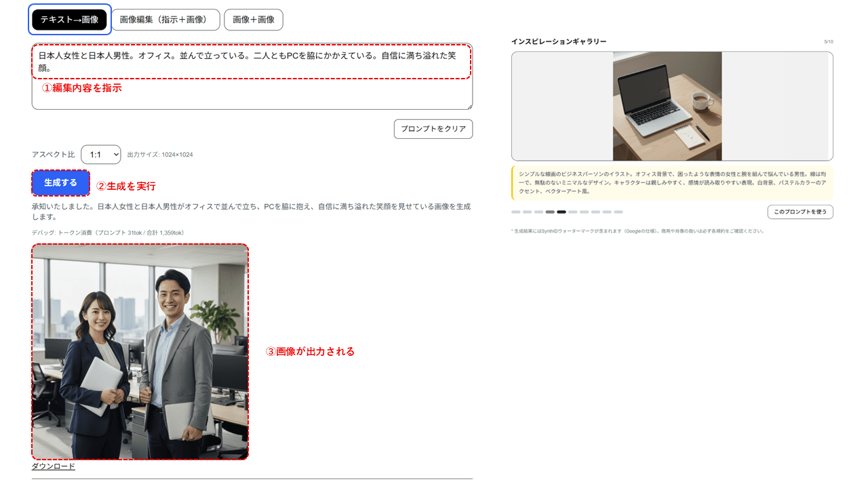This screenshot has width=868, height=488.
Task: Switch to the テキスト→画像 tab
Action: pos(69,19)
